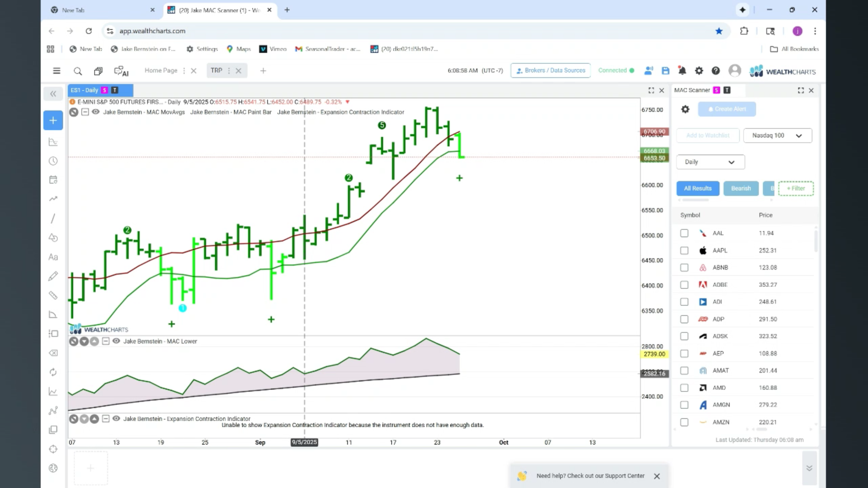Image resolution: width=868 pixels, height=488 pixels.
Task: Toggle visibility of Expansion Contraction Indicator pane
Action: [x=116, y=418]
